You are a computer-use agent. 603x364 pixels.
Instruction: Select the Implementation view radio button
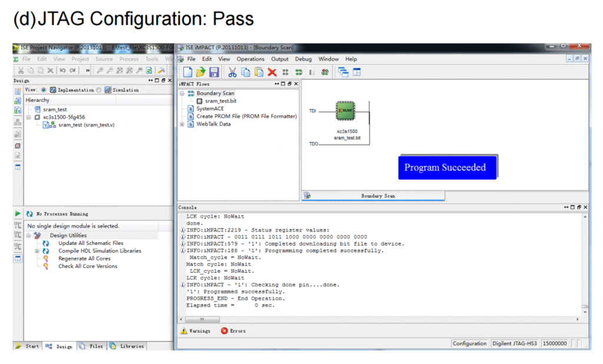coord(44,90)
